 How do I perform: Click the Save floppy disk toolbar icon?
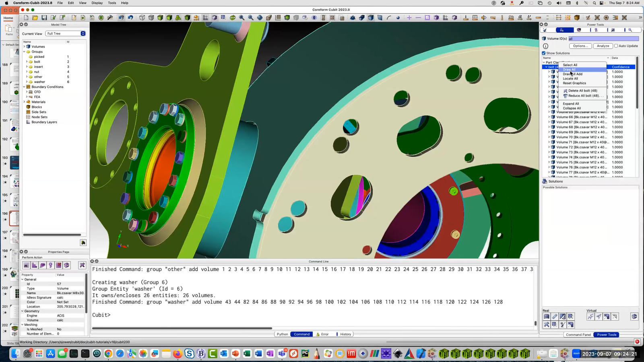pos(44,18)
